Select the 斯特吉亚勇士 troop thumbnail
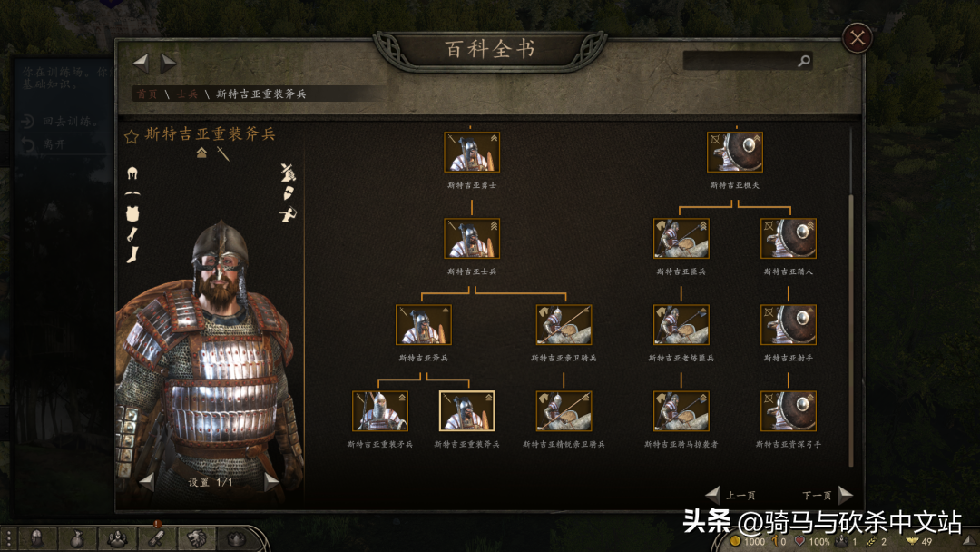This screenshot has width=980, height=552. [x=472, y=152]
